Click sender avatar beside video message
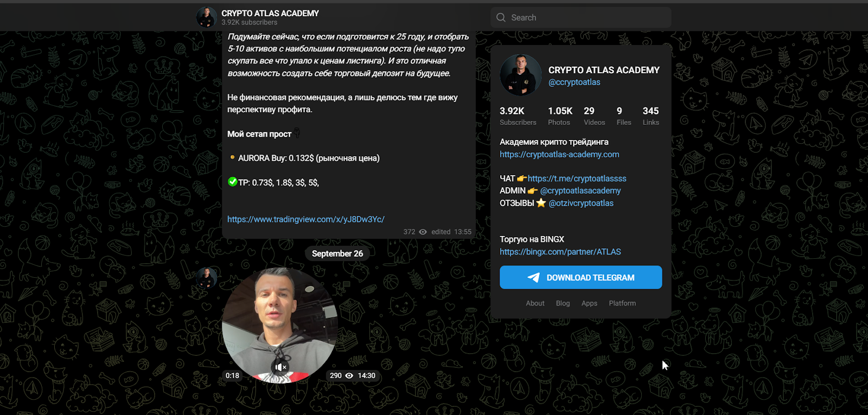868x415 pixels. [207, 278]
